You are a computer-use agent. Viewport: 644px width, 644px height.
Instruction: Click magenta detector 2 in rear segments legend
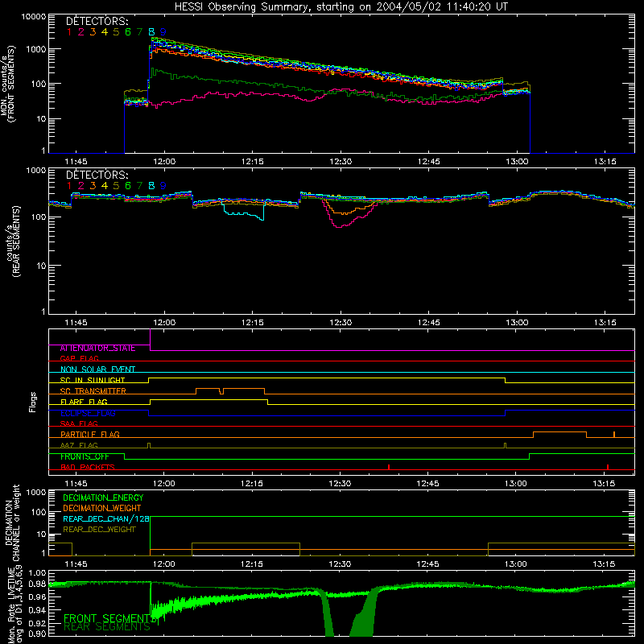point(81,186)
